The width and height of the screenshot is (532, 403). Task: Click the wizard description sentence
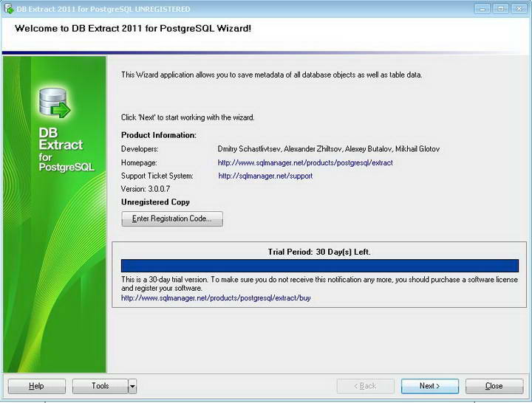coord(271,75)
